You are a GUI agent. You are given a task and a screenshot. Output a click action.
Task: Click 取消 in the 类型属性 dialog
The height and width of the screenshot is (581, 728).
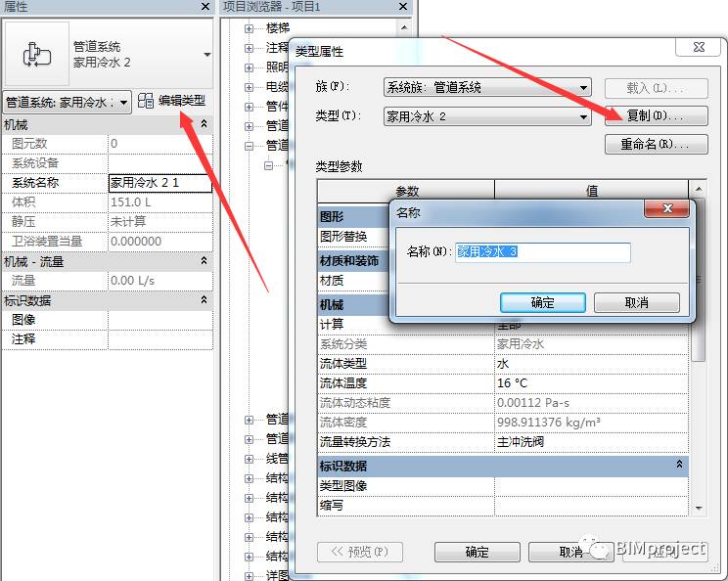click(571, 552)
